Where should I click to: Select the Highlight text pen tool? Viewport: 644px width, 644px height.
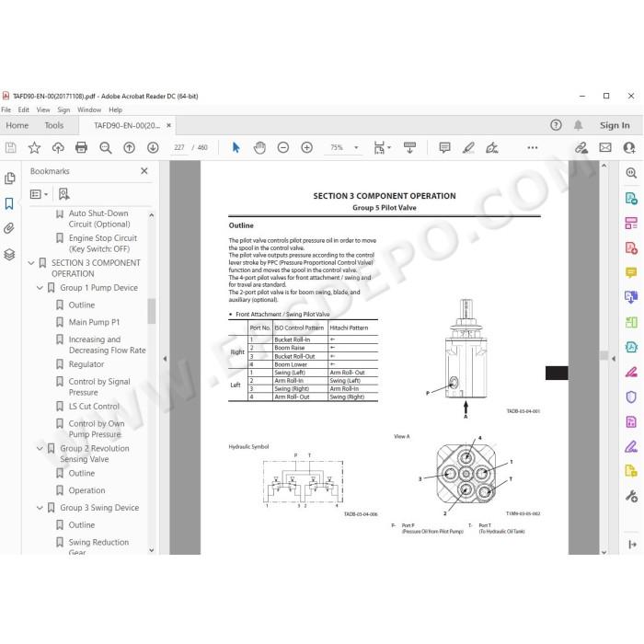(x=468, y=147)
